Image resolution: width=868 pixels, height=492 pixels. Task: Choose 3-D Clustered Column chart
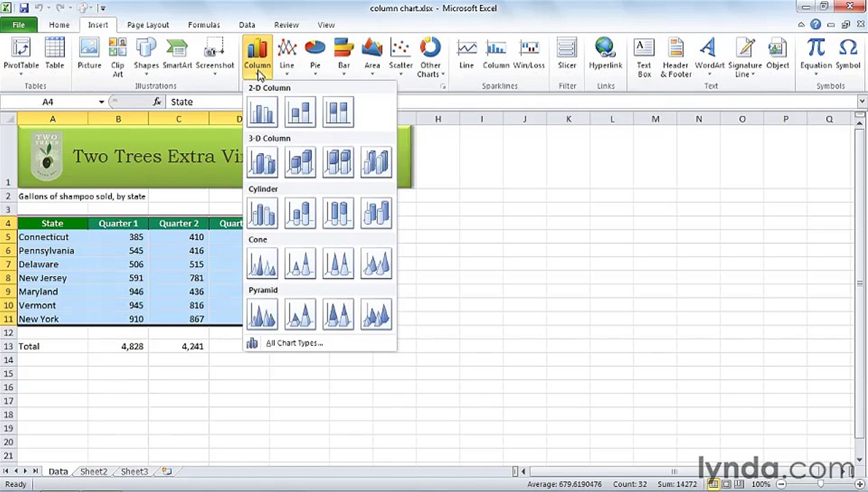point(262,163)
